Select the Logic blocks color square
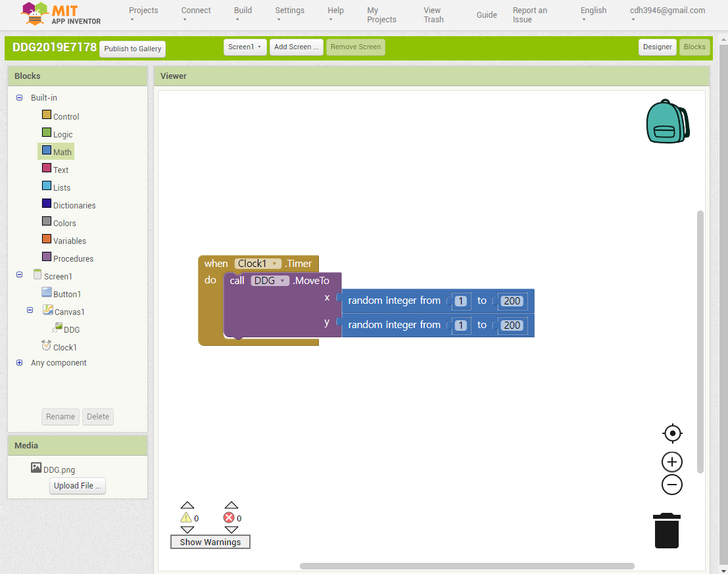 (x=47, y=132)
